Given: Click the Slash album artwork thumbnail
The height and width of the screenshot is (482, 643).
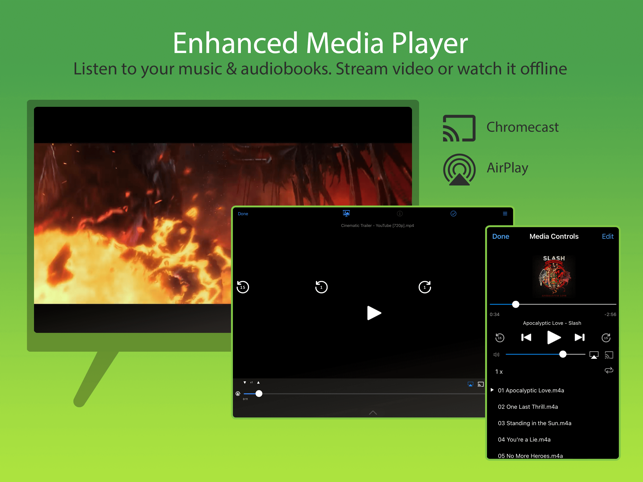Looking at the screenshot, I should click(x=554, y=276).
